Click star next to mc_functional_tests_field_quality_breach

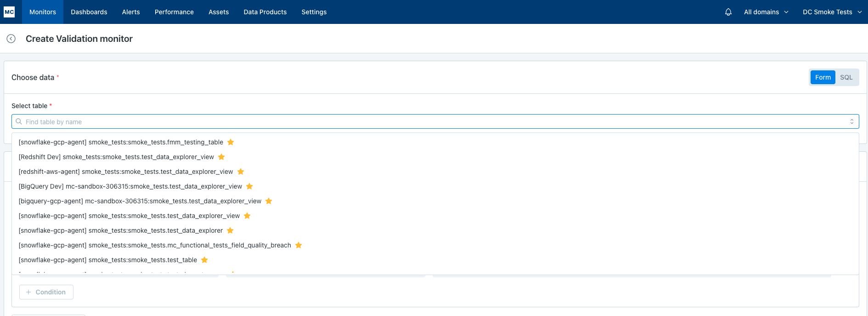click(x=299, y=245)
